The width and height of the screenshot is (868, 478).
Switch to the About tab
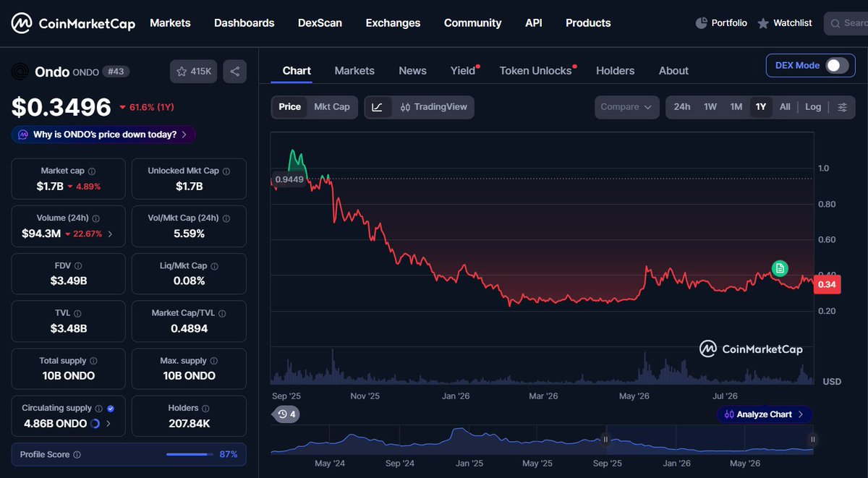tap(673, 71)
